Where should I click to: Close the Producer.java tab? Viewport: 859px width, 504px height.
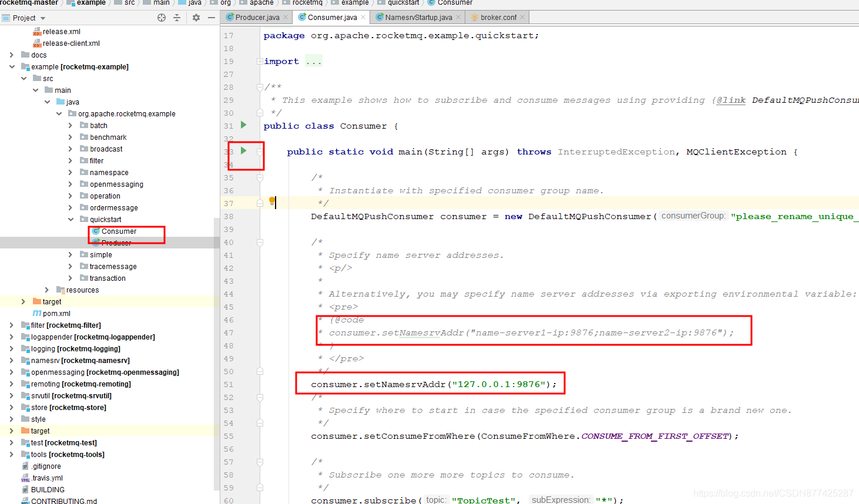point(286,18)
